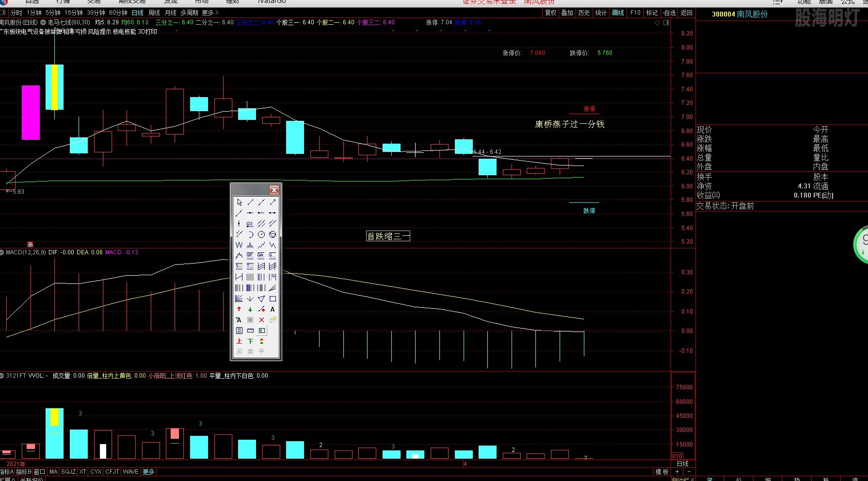This screenshot has width=868, height=481.
Task: Open the MACD indicator settings circle
Action: (x=2, y=252)
